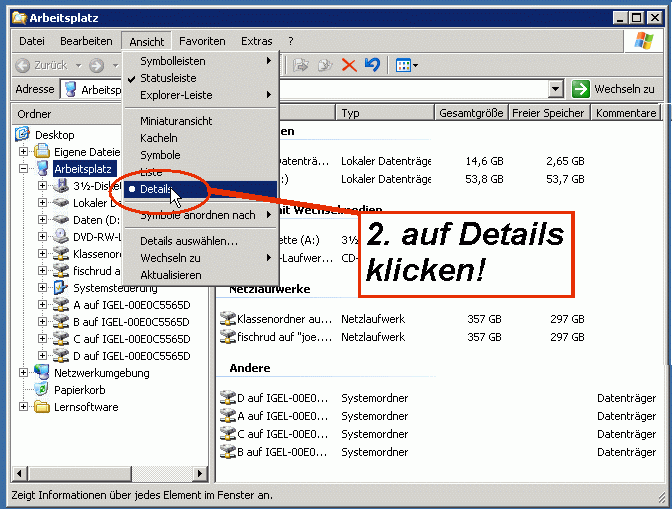The width and height of the screenshot is (672, 509).
Task: Click the blue Undo arrow toolbar icon
Action: (372, 65)
